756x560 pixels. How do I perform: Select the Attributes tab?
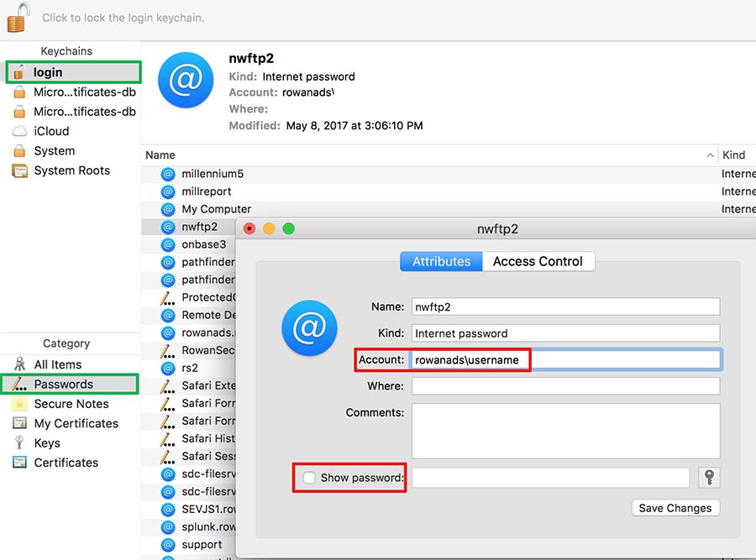[x=441, y=261]
